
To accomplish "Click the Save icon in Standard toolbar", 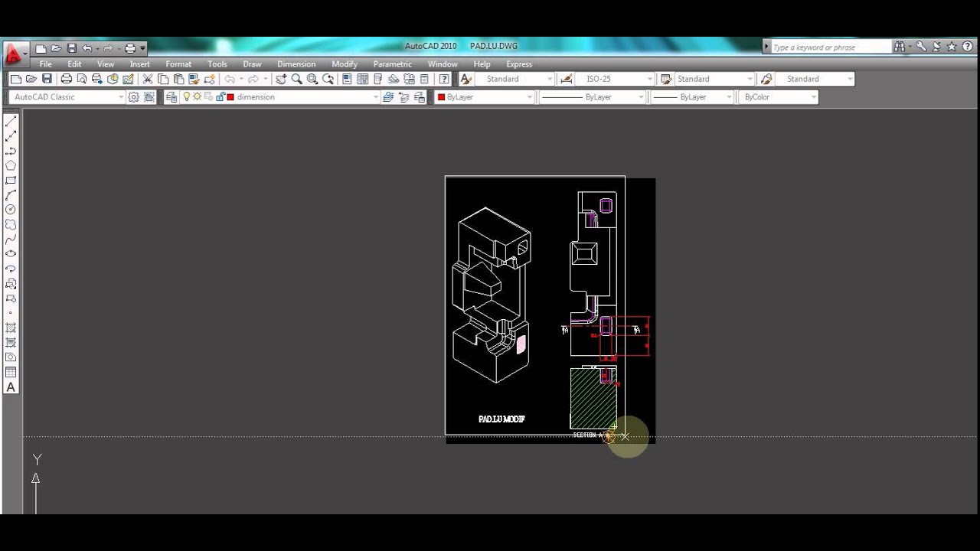I will (47, 79).
